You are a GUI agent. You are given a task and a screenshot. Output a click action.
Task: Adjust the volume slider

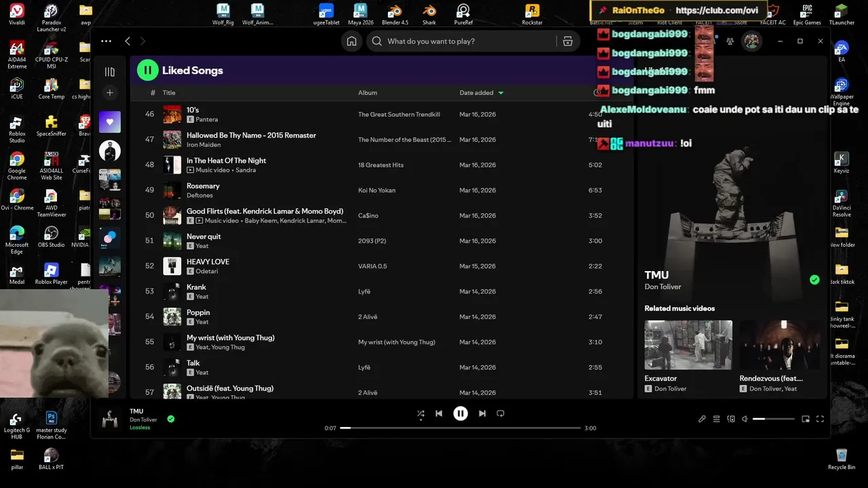click(x=773, y=419)
